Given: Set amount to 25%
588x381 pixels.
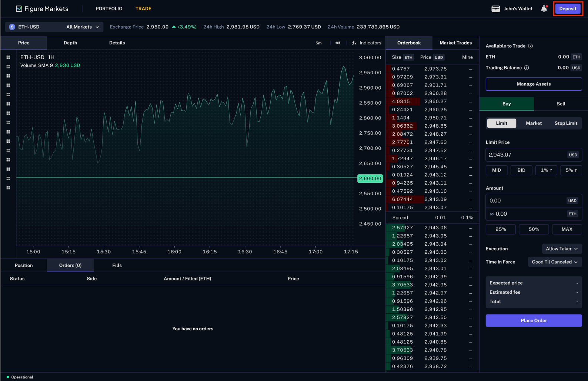Looking at the screenshot, I should pyautogui.click(x=501, y=229).
